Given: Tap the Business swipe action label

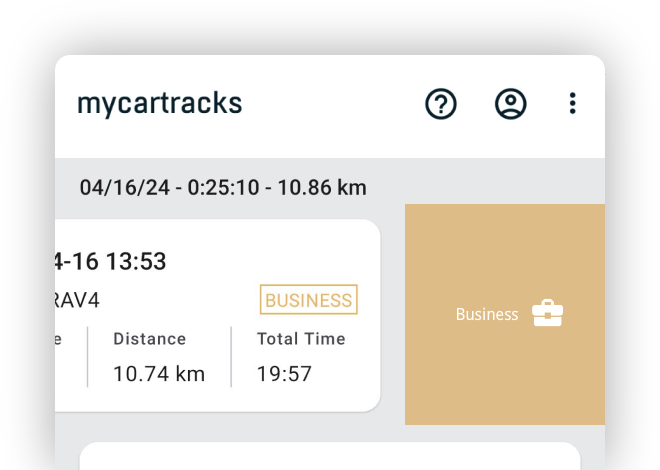Looking at the screenshot, I should (487, 314).
